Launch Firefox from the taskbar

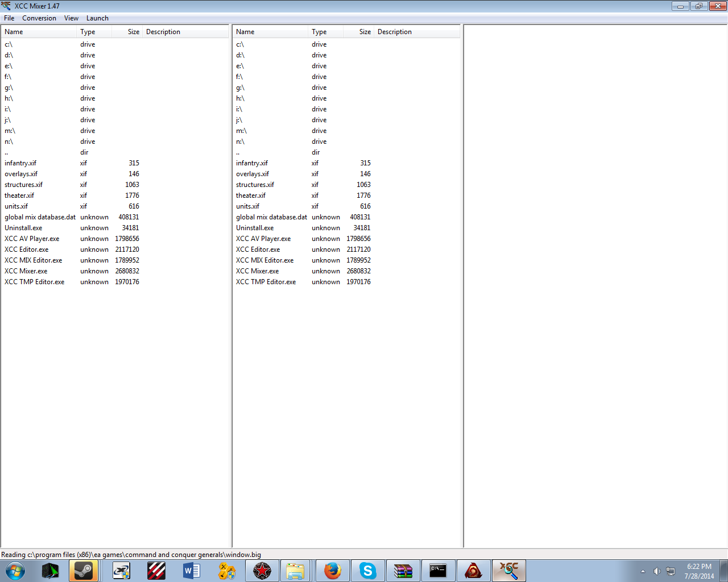pyautogui.click(x=332, y=571)
